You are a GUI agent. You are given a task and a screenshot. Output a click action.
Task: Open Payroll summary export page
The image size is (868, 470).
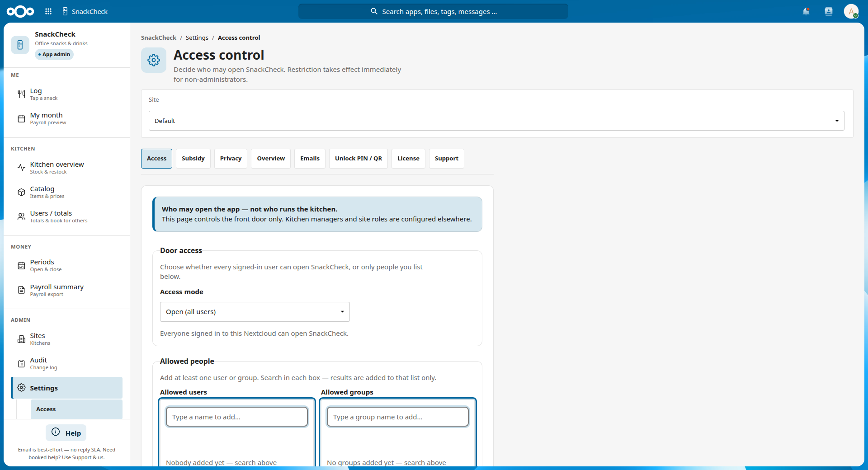tap(67, 290)
